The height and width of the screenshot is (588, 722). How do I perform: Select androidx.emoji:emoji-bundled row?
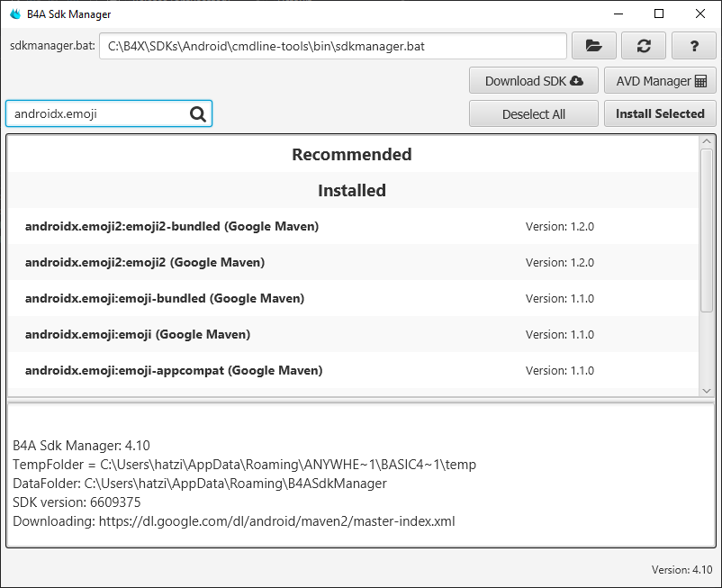353,298
